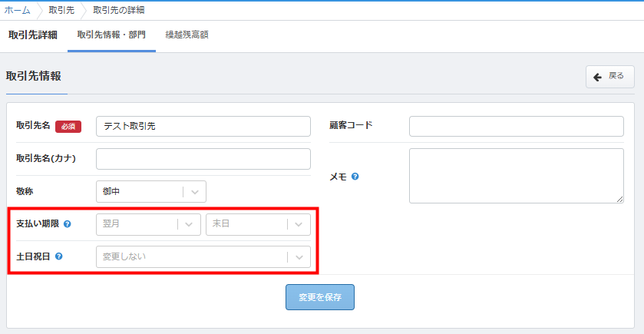Click help icon next to 支払い期限
The width and height of the screenshot is (644, 334).
pyautogui.click(x=68, y=224)
